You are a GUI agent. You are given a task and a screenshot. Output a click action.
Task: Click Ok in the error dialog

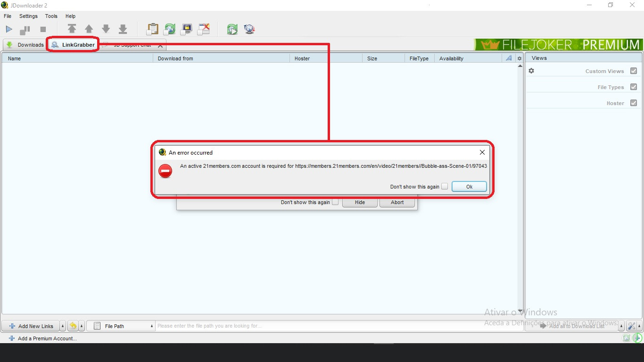469,187
